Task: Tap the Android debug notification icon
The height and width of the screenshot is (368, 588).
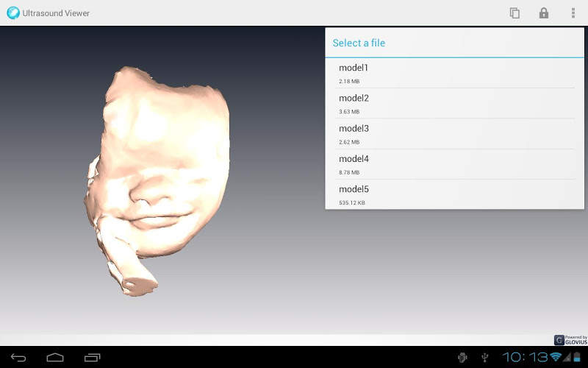Action: [x=462, y=358]
